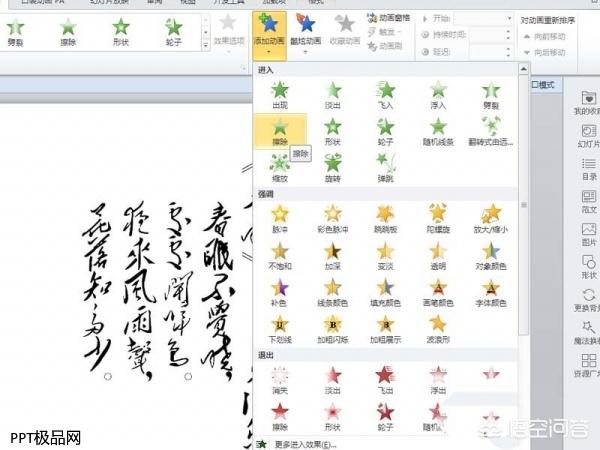Select 轮子 in the ribbon animation gallery
Viewport: 600px width, 450px height.
[173, 32]
